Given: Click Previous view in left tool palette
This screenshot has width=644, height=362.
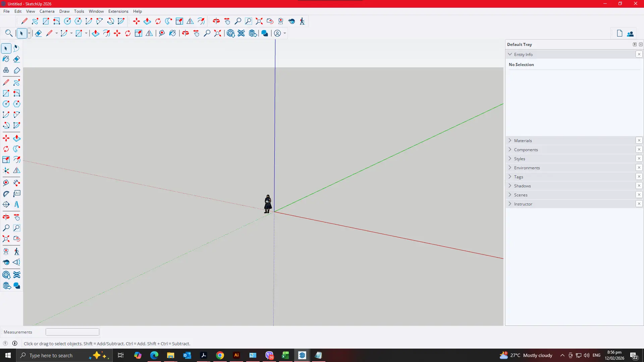Looking at the screenshot, I should (x=17, y=239).
